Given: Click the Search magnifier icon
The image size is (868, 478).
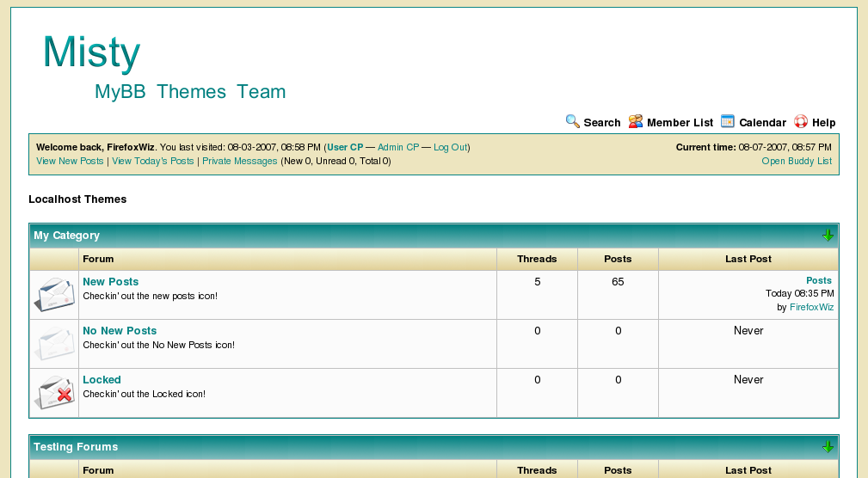Looking at the screenshot, I should (x=572, y=121).
